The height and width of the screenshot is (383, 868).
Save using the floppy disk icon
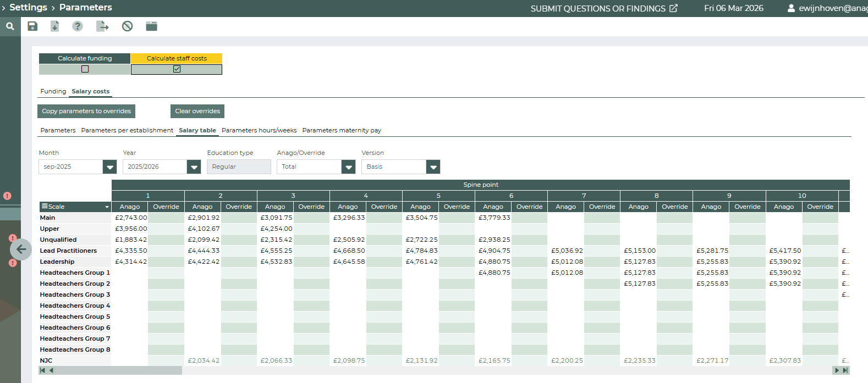click(32, 26)
